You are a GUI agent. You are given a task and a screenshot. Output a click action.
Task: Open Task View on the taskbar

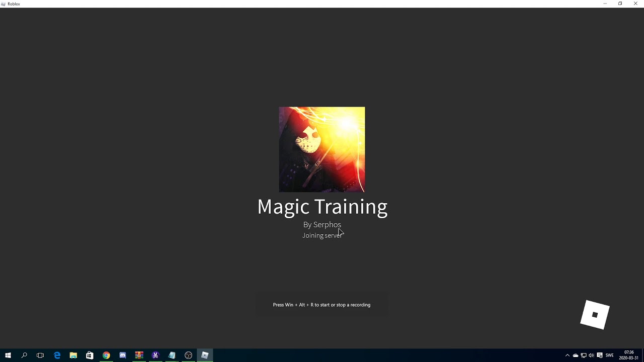coord(40,355)
